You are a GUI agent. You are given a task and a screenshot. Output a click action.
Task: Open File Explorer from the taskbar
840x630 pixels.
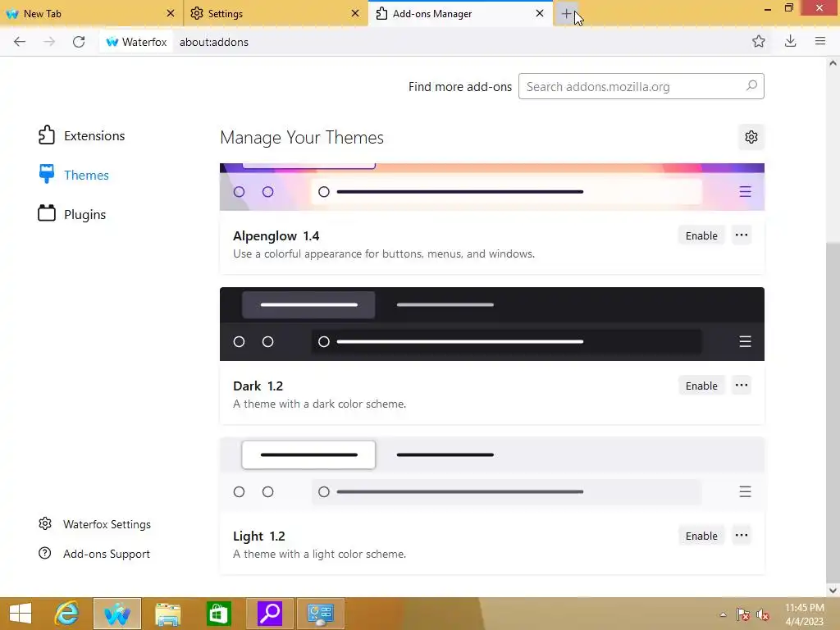(167, 614)
